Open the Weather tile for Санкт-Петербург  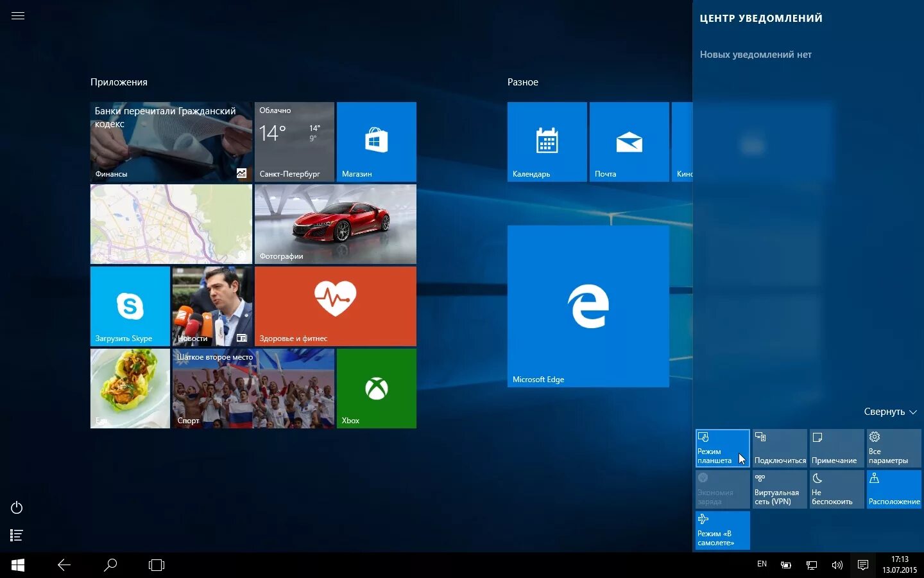pos(295,142)
